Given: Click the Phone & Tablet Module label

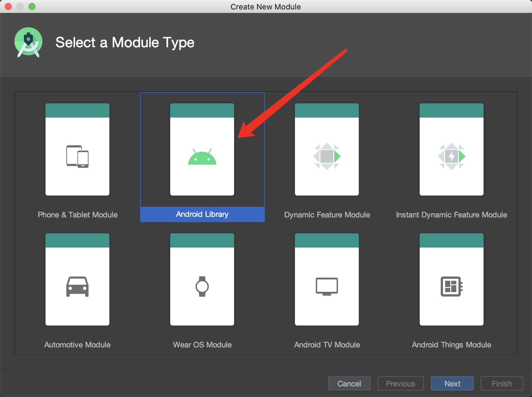Looking at the screenshot, I should click(x=78, y=215).
